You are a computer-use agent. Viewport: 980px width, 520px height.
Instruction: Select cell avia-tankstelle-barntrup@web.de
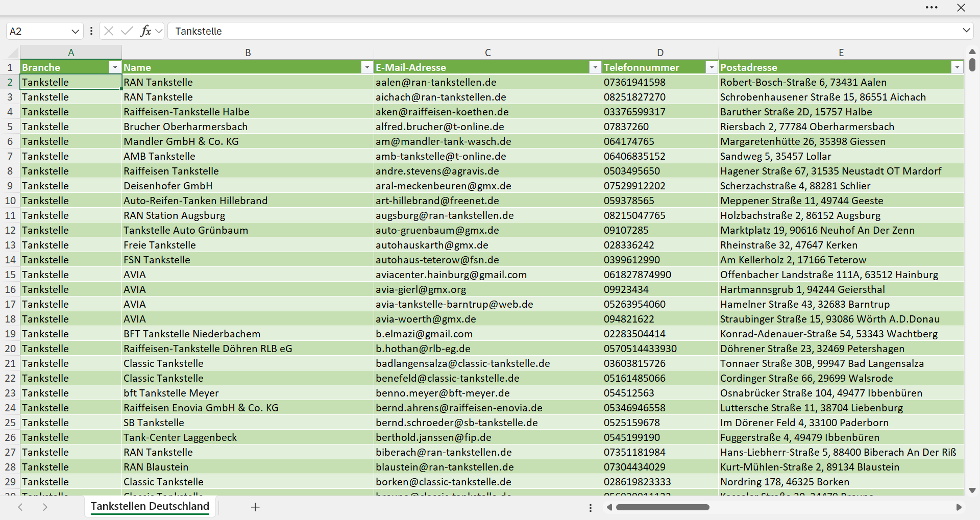click(x=488, y=304)
